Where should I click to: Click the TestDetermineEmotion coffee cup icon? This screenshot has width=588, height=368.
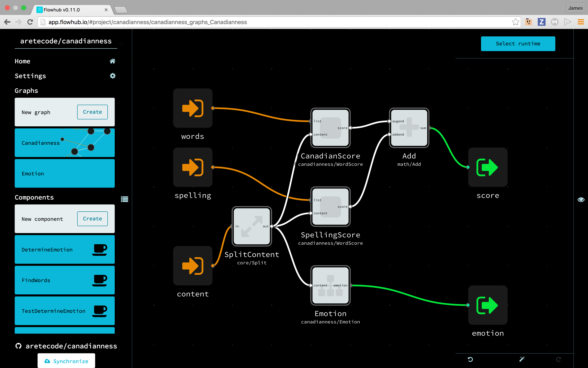click(100, 311)
